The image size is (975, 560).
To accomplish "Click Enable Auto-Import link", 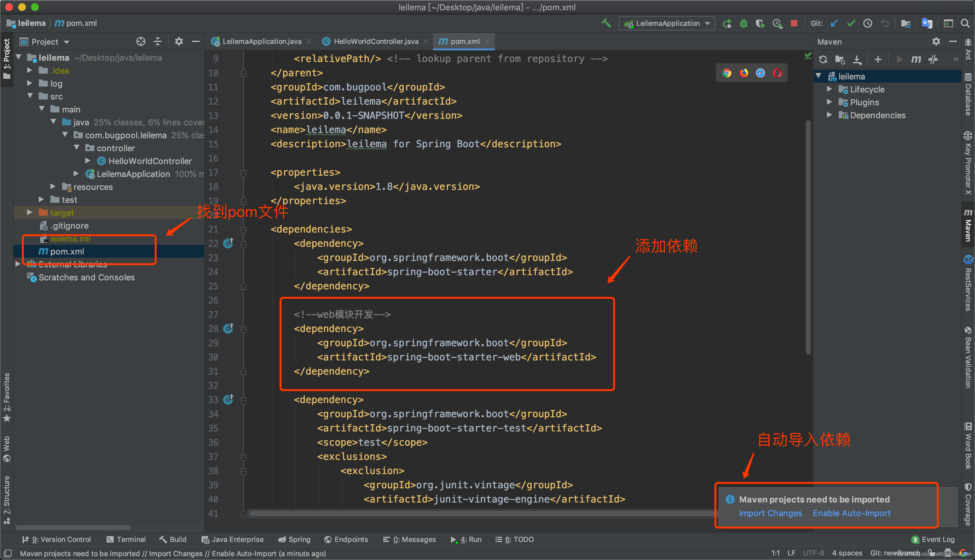I will point(852,513).
